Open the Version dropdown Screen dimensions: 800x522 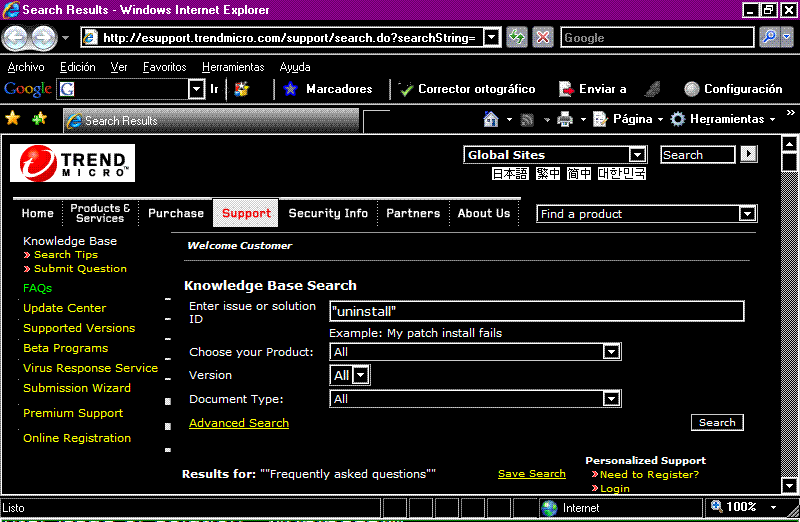pos(361,375)
